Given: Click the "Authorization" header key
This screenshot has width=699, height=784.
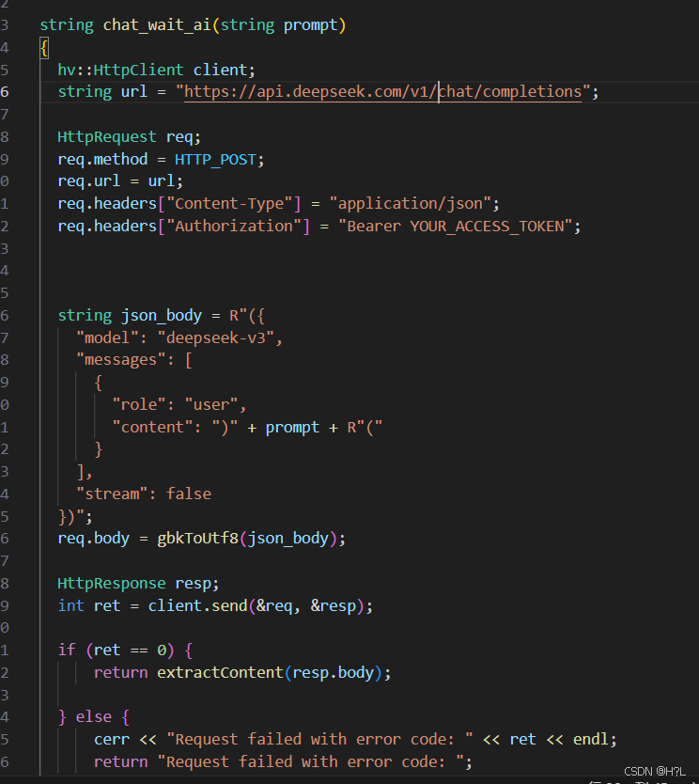Looking at the screenshot, I should [x=238, y=226].
